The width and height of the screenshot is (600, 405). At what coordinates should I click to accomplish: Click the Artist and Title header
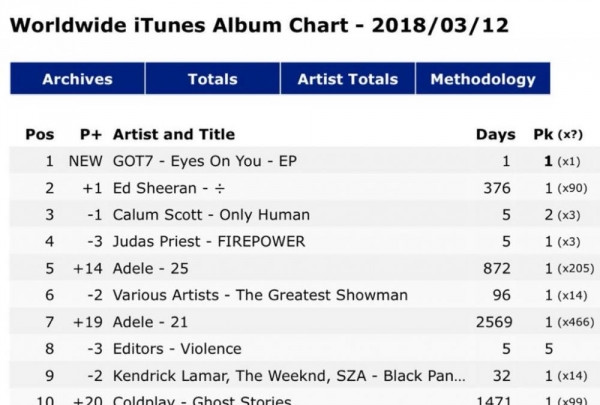[x=174, y=134]
